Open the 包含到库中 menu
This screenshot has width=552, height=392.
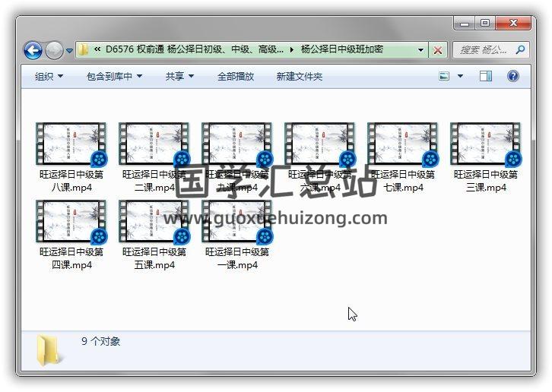pyautogui.click(x=114, y=76)
